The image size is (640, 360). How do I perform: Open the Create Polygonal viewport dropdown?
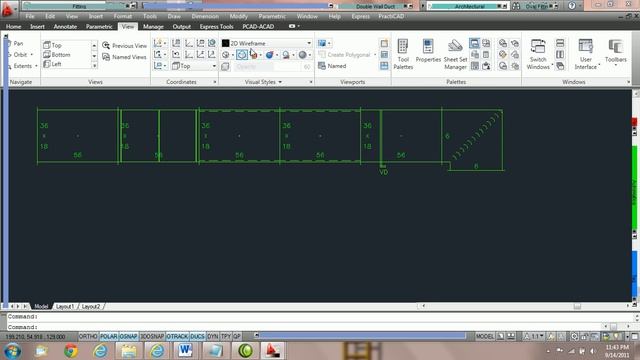coord(375,55)
